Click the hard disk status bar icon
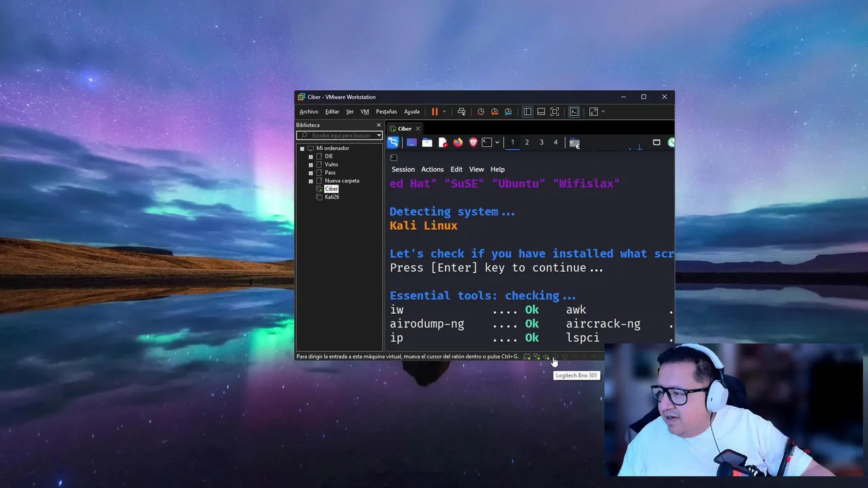The image size is (868, 488). [x=527, y=357]
